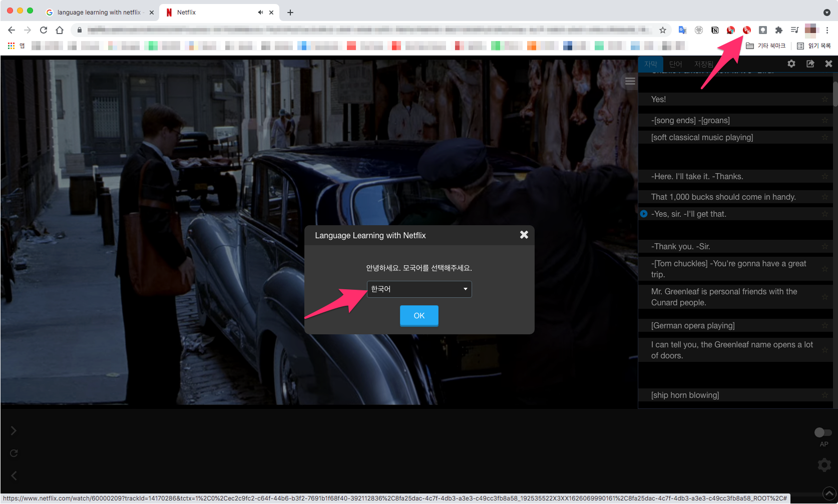Close the Language Learning with Netflix dialog

[x=524, y=235]
